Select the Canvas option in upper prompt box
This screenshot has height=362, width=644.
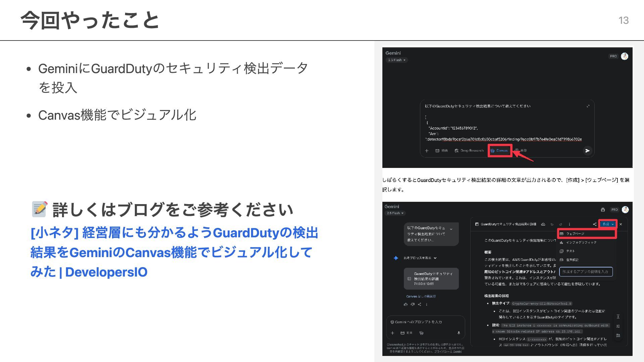tap(499, 151)
